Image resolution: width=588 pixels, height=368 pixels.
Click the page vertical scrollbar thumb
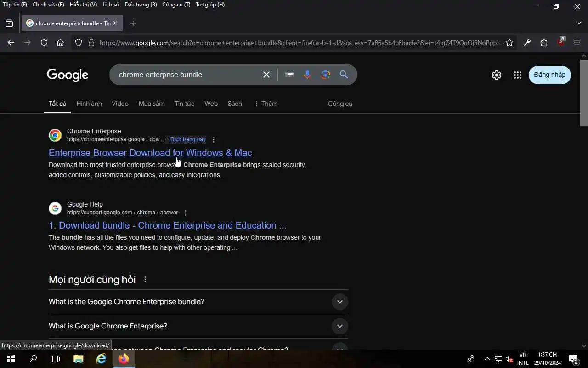tap(584, 92)
